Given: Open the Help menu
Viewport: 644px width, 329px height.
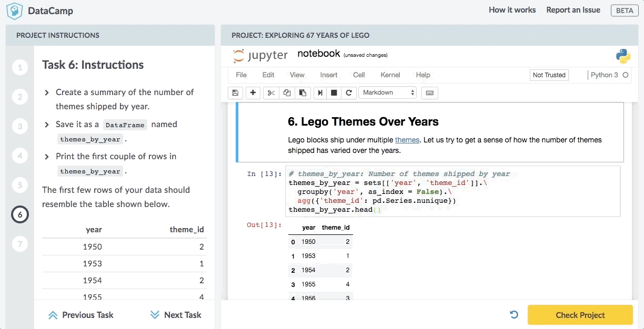Looking at the screenshot, I should 423,75.
